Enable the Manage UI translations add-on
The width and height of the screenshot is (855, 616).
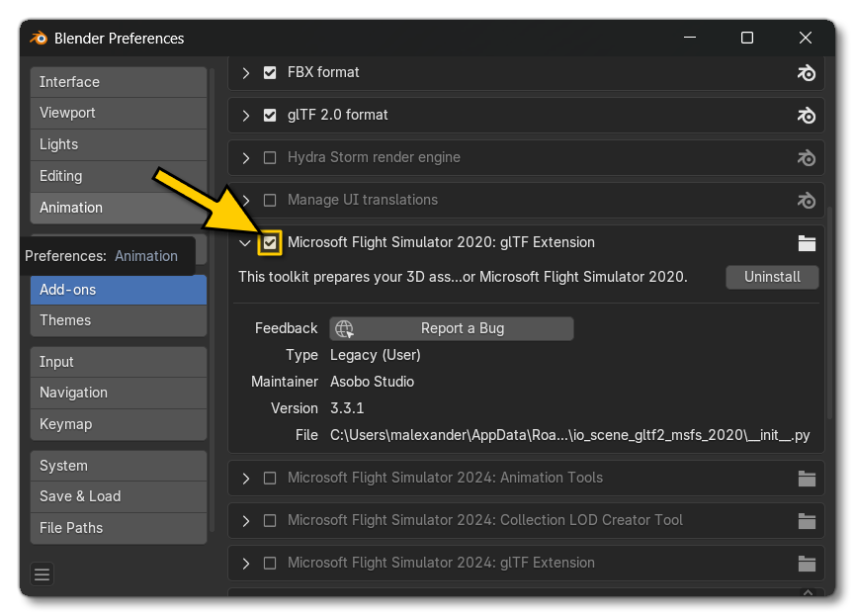(270, 200)
